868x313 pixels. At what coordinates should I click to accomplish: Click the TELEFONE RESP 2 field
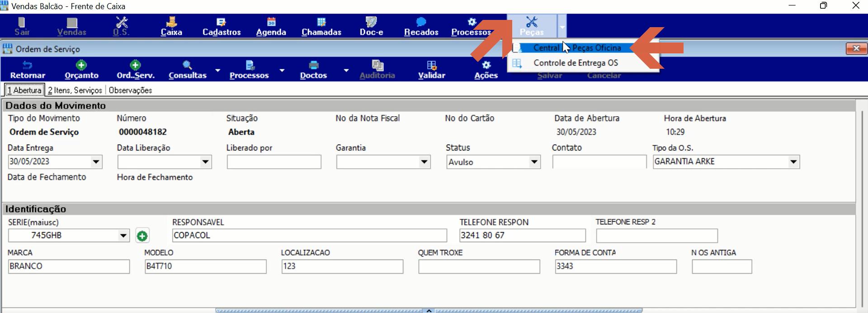(657, 235)
